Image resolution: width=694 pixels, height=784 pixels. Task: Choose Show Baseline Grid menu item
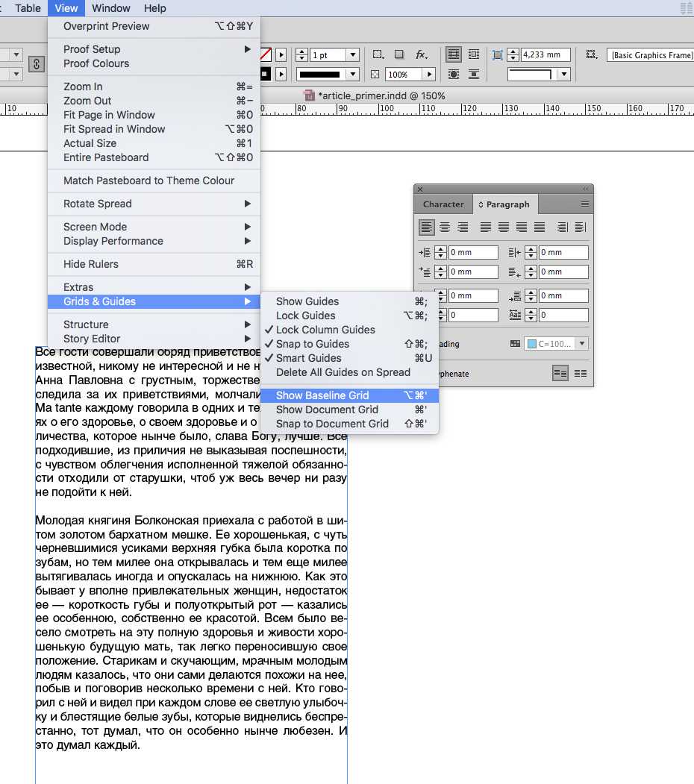click(322, 395)
